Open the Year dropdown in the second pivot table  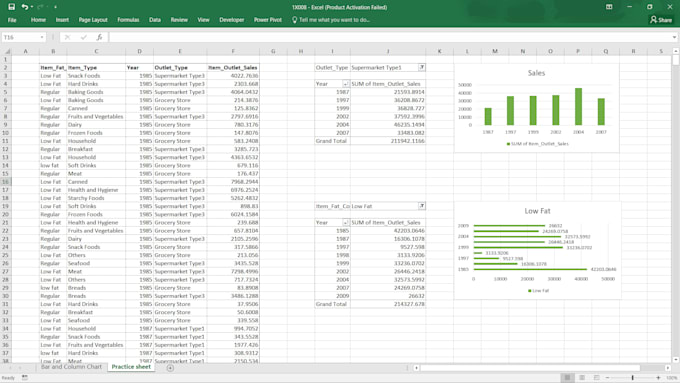[x=346, y=223]
